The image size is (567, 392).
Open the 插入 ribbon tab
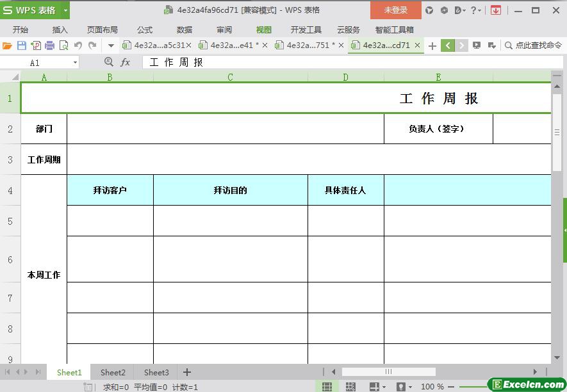[60, 29]
